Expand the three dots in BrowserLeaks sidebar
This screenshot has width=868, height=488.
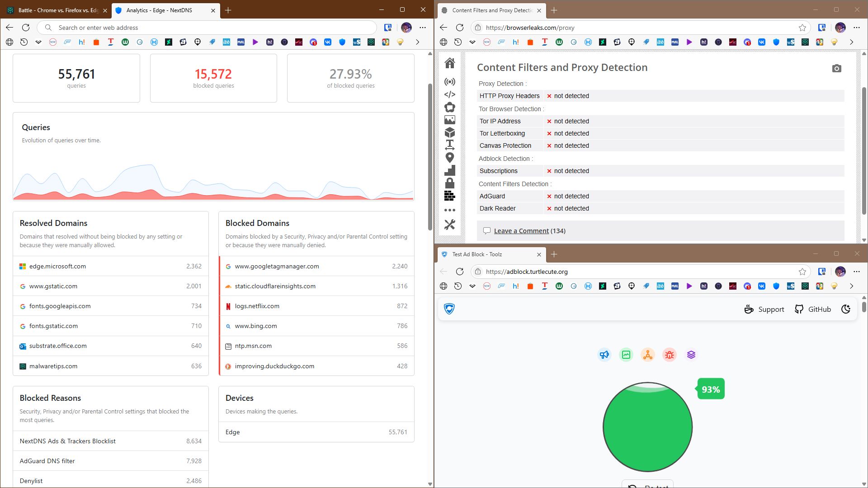[x=449, y=210]
